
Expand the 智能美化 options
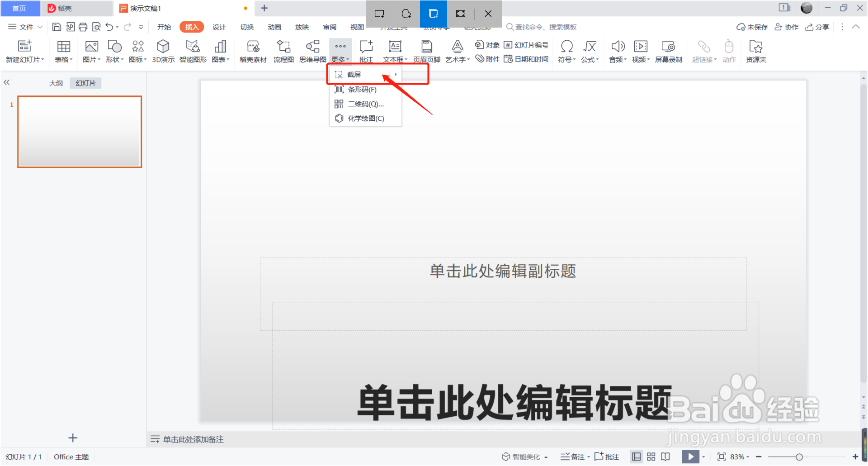(546, 457)
